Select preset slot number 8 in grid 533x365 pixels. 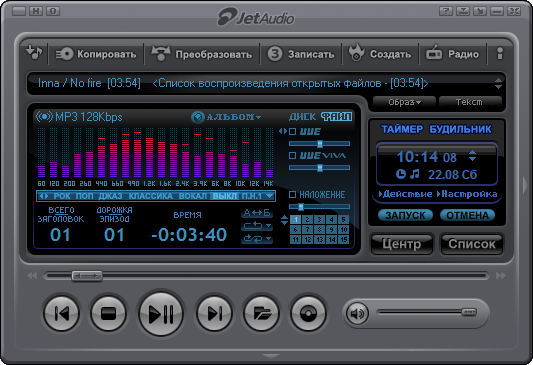click(319, 229)
